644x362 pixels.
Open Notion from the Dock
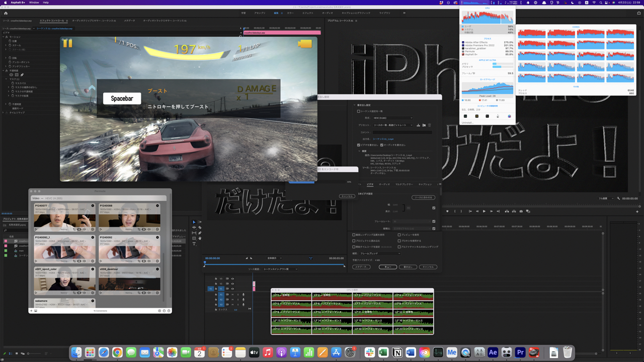397,353
